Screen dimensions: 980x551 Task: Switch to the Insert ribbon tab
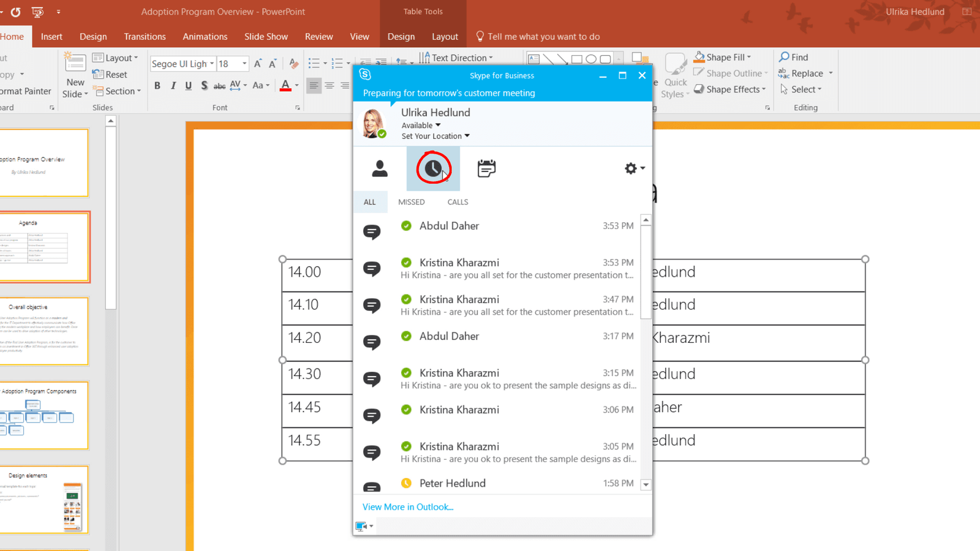(x=51, y=37)
